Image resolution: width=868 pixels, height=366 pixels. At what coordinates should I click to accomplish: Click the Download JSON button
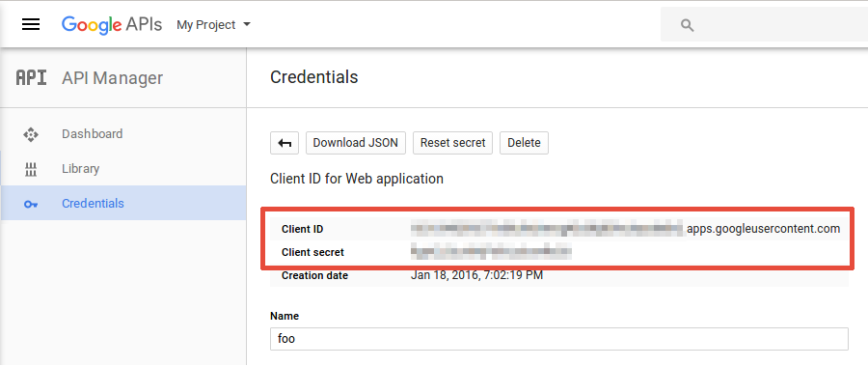(x=355, y=143)
